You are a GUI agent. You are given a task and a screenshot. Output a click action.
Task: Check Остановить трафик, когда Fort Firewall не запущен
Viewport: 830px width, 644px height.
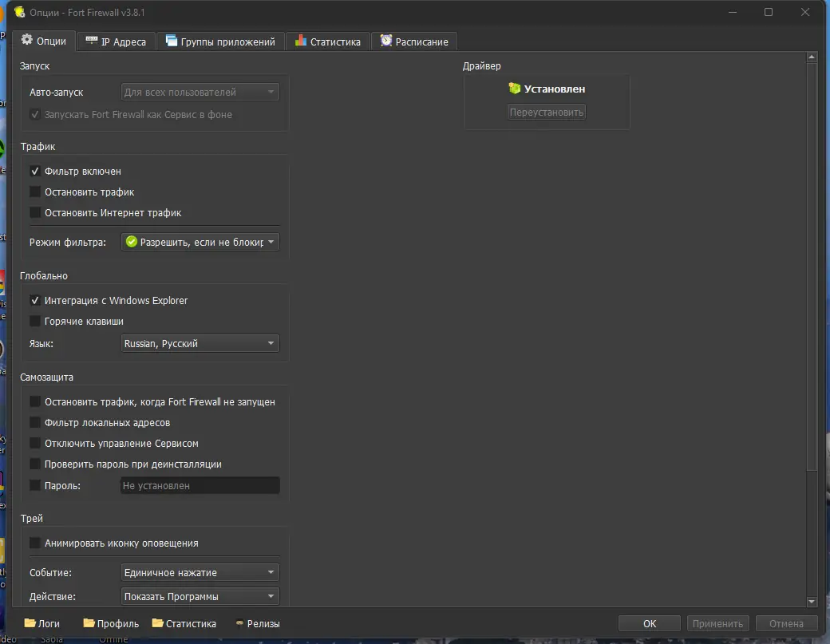35,402
